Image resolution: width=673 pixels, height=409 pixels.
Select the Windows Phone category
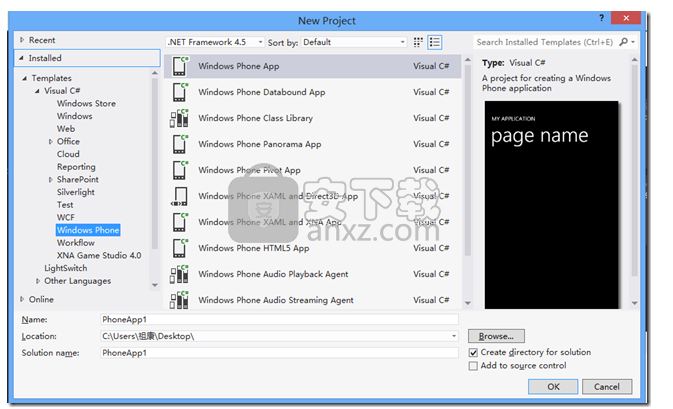(x=88, y=230)
